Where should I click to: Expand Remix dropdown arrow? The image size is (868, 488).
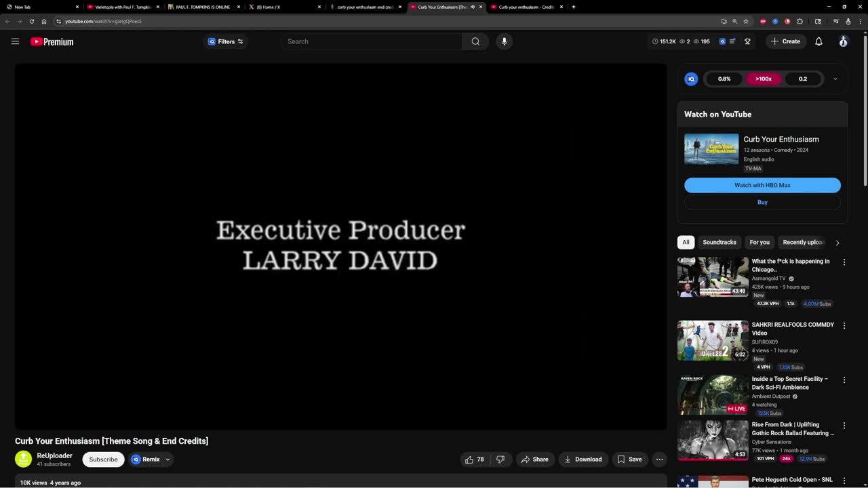coord(167,460)
